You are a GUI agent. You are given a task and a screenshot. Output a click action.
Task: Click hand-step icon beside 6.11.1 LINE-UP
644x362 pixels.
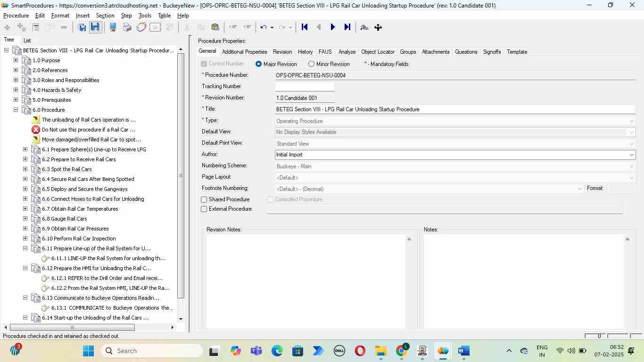(x=45, y=258)
